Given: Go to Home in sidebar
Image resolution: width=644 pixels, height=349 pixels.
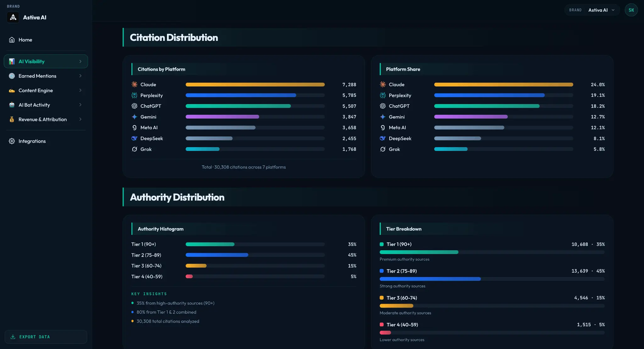Looking at the screenshot, I should (x=46, y=40).
